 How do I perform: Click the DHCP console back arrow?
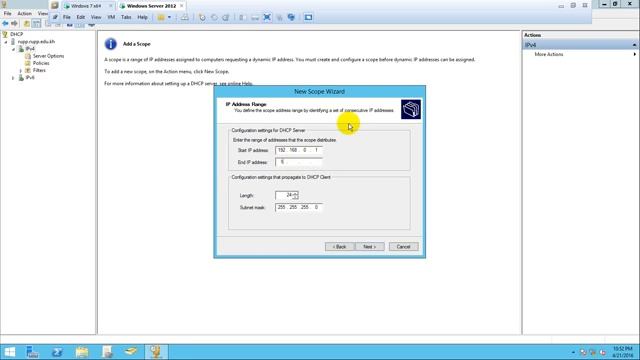(x=5, y=24)
